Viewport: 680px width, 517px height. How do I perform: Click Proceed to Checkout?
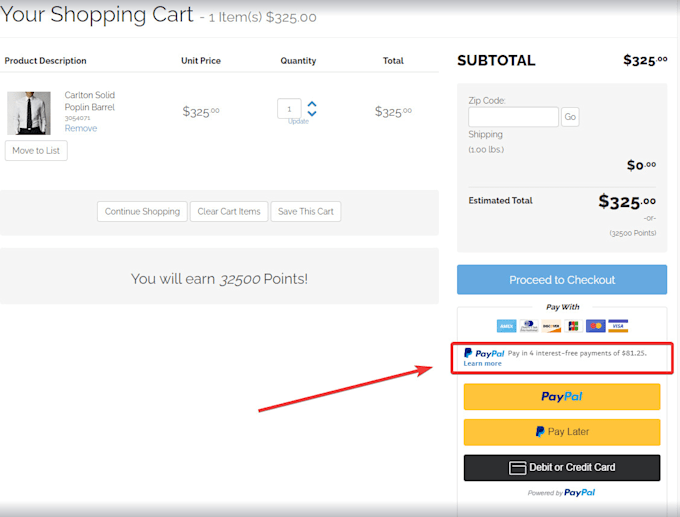[562, 280]
